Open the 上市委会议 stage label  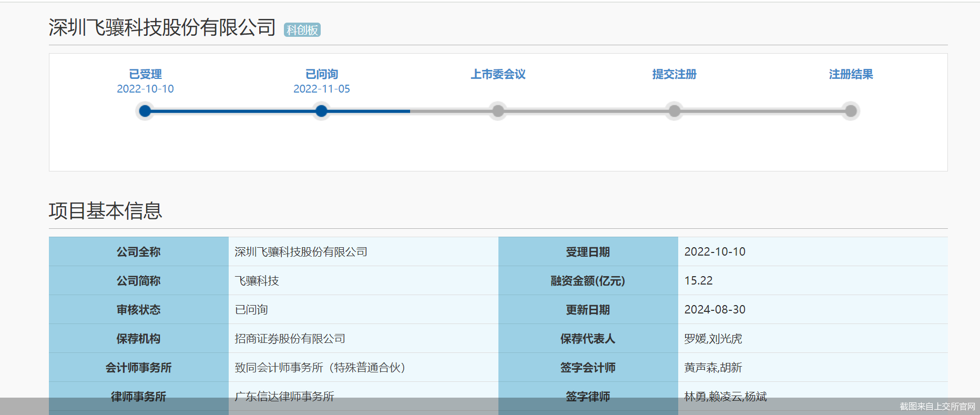pos(498,74)
